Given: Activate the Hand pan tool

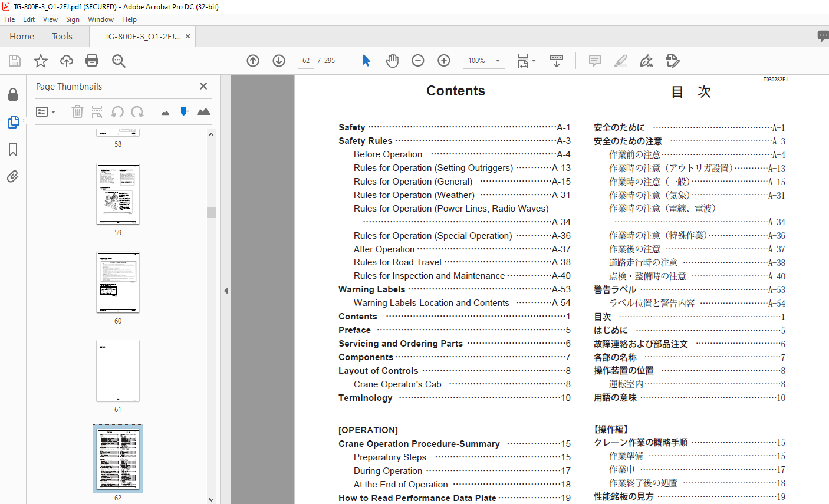Looking at the screenshot, I should click(392, 61).
